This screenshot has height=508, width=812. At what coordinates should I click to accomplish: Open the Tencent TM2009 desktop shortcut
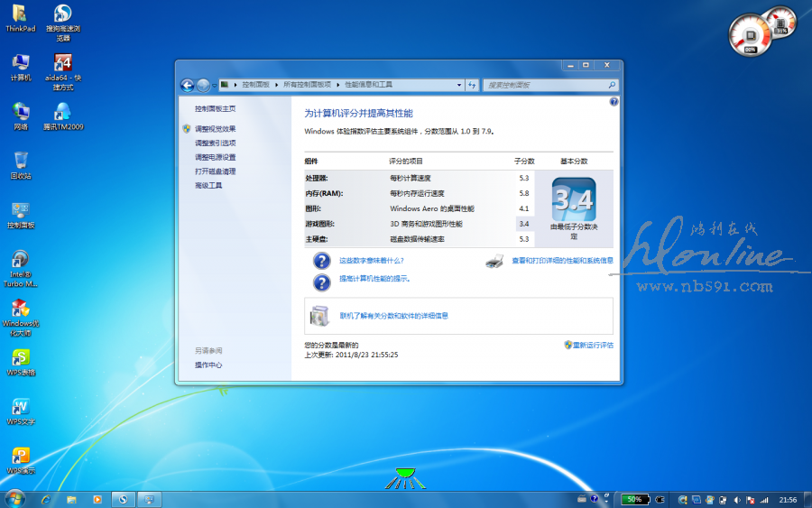pyautogui.click(x=62, y=112)
